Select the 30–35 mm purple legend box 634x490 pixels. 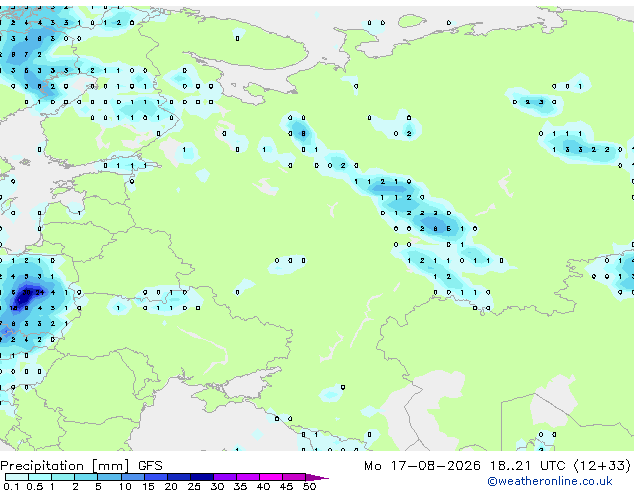point(225,477)
